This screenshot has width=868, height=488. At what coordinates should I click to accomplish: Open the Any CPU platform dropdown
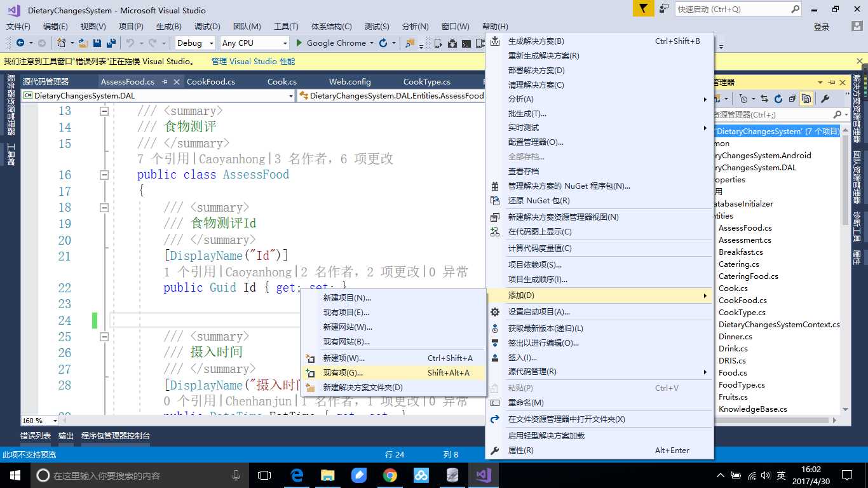[x=255, y=43]
